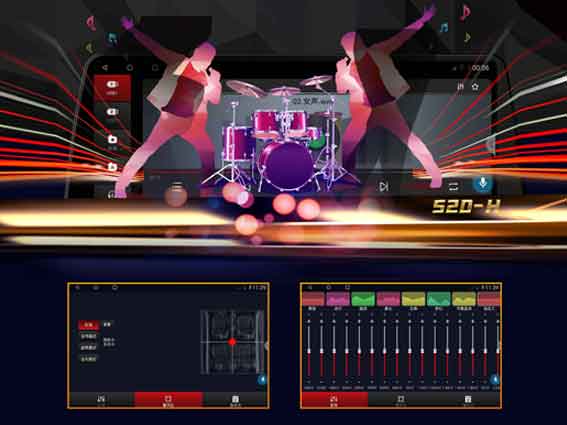Choose the second sidebar source icon
The width and height of the screenshot is (567, 425).
[112, 112]
